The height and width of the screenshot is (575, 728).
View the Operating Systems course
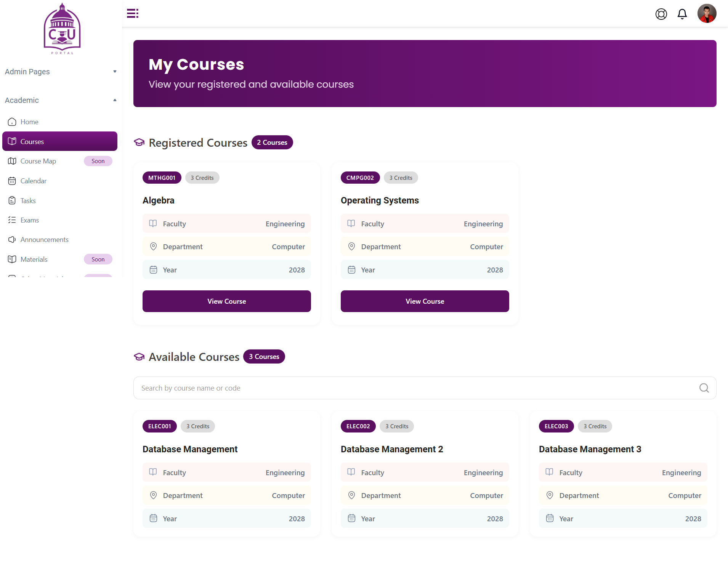click(x=425, y=301)
